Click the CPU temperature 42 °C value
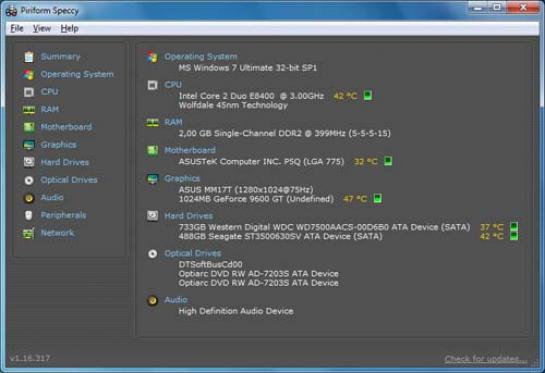This screenshot has height=373, width=545. [x=345, y=96]
